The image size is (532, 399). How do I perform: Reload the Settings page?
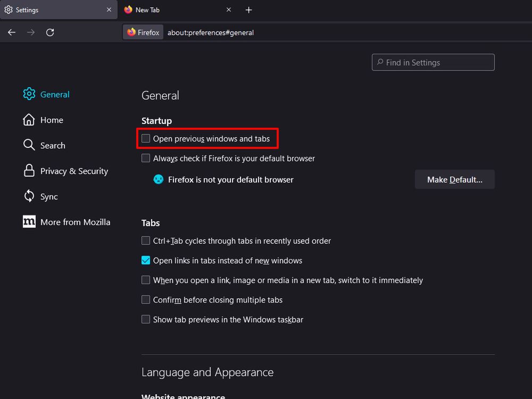click(x=50, y=32)
